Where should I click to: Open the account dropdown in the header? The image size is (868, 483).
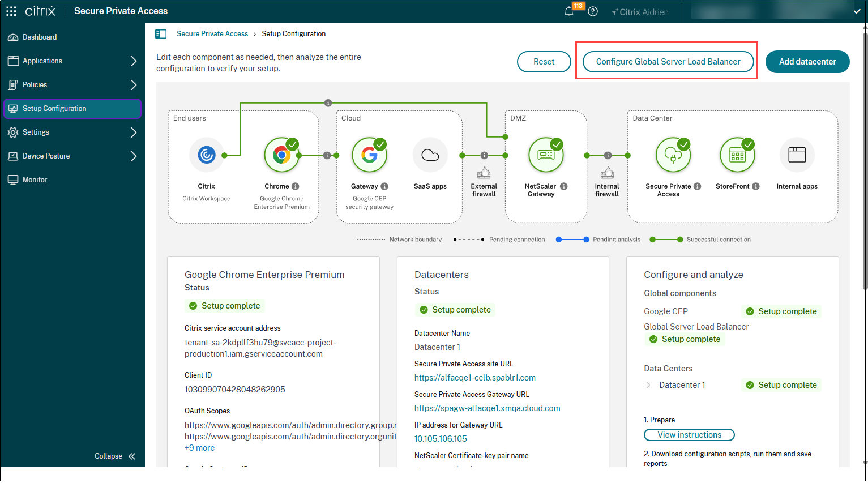[x=857, y=11]
